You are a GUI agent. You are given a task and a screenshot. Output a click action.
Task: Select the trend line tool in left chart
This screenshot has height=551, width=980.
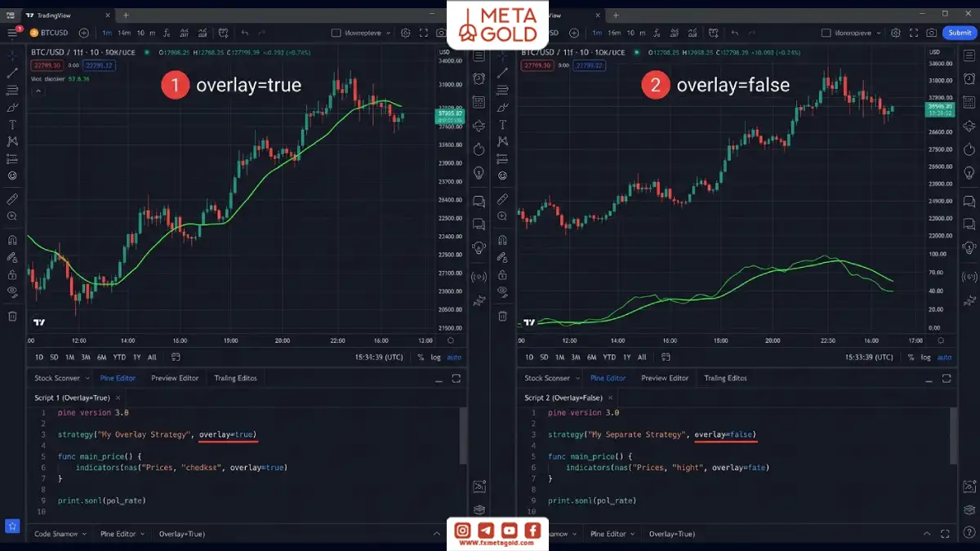click(x=12, y=73)
